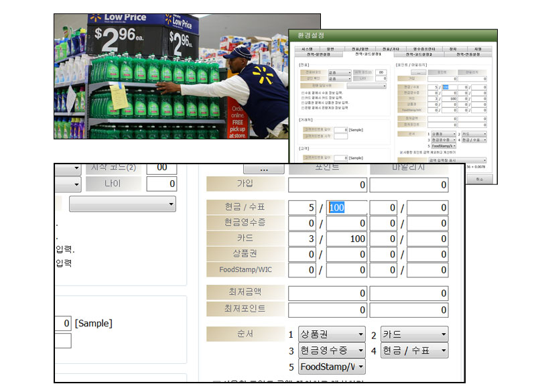Open order 2 dropdown showing 카드, enlarged view
The height and width of the screenshot is (392, 536).
(x=414, y=334)
